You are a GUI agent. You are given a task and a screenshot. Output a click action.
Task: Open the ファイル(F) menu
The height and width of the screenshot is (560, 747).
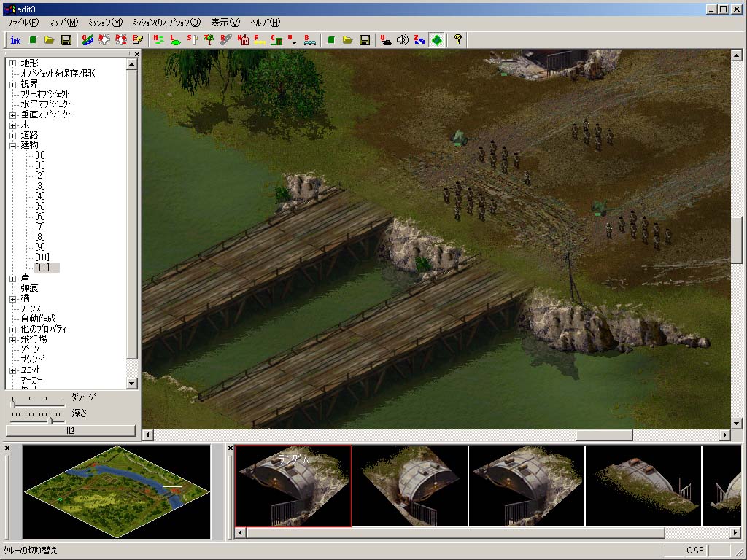[23, 23]
